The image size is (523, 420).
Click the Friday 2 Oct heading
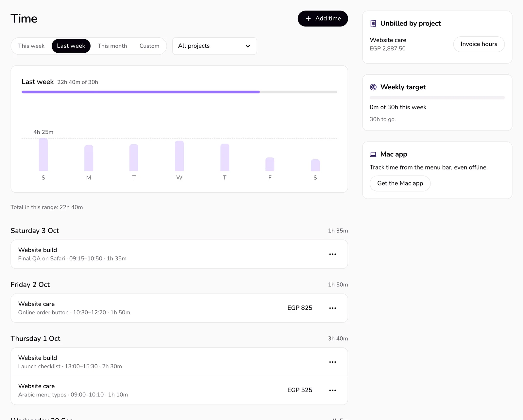[x=30, y=285]
